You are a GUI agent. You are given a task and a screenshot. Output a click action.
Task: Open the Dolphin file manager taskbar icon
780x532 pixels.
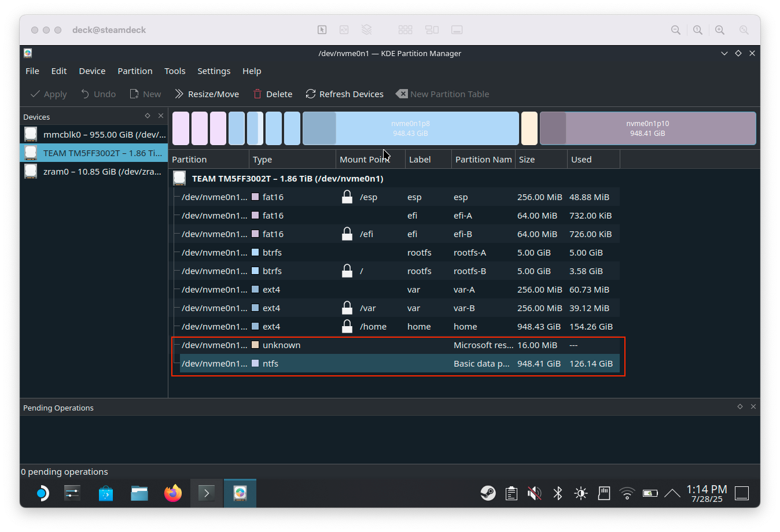139,493
